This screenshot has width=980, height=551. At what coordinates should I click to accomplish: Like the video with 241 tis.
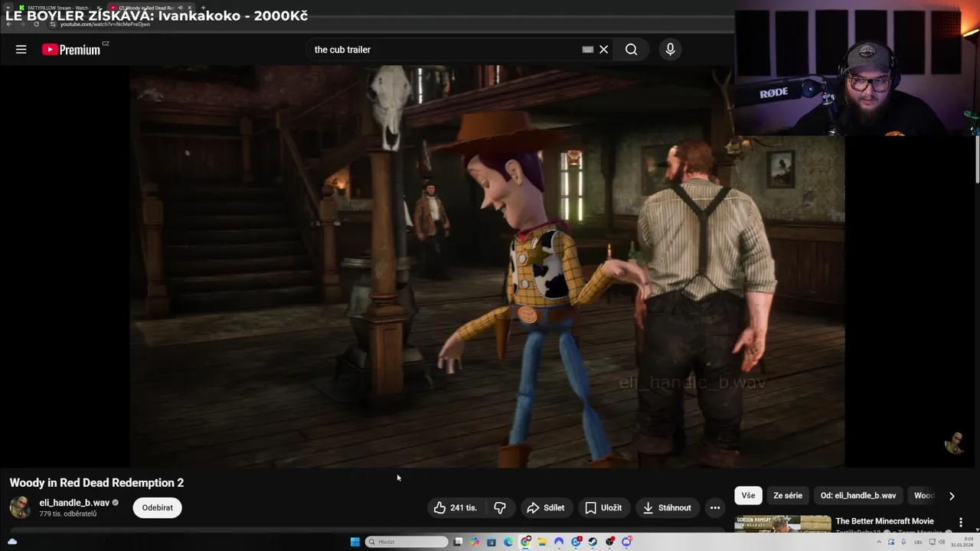(x=455, y=507)
